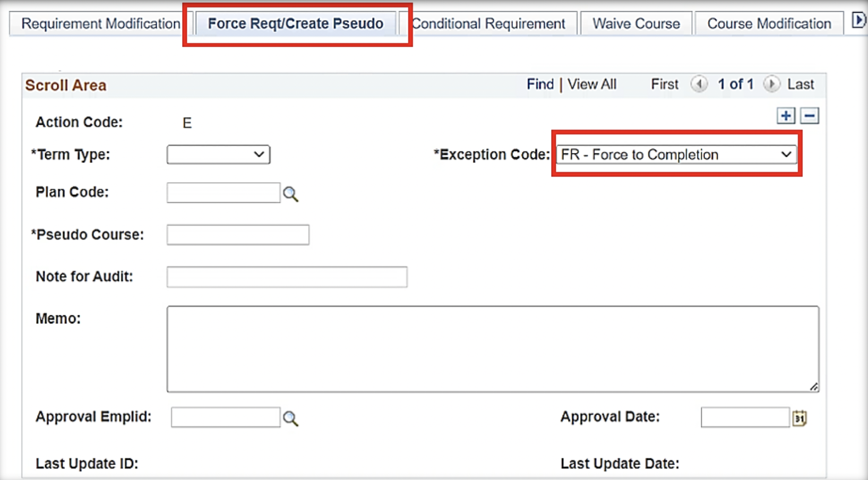This screenshot has height=480, width=868.
Task: Expand the Exception Code dropdown
Action: [676, 155]
